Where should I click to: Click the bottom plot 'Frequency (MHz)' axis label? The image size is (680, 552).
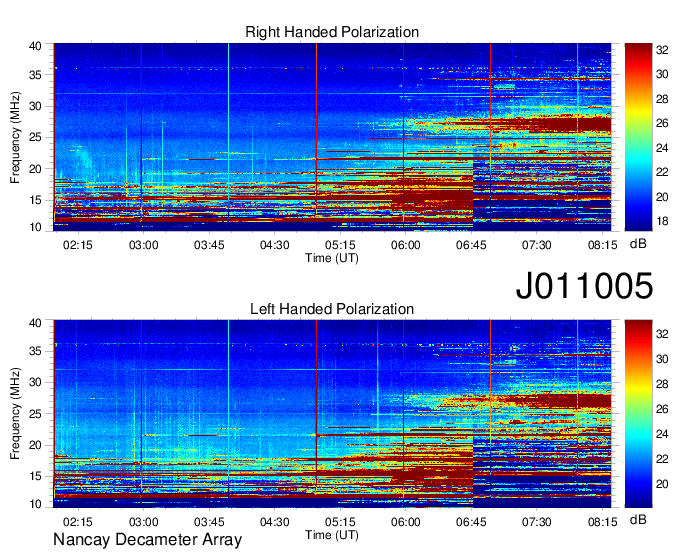click(x=15, y=414)
